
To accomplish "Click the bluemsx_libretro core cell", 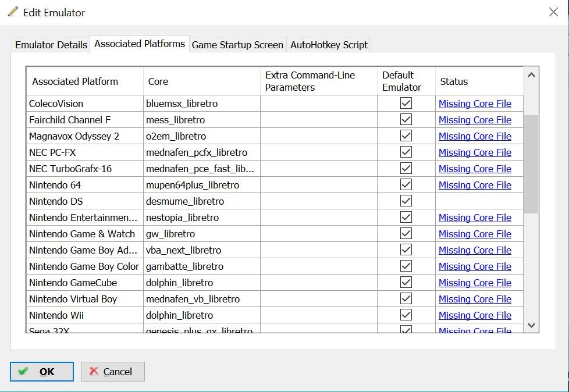I will click(x=202, y=104).
